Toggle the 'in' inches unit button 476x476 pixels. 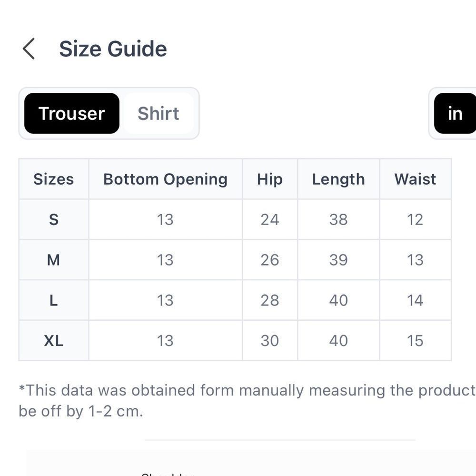click(x=455, y=113)
